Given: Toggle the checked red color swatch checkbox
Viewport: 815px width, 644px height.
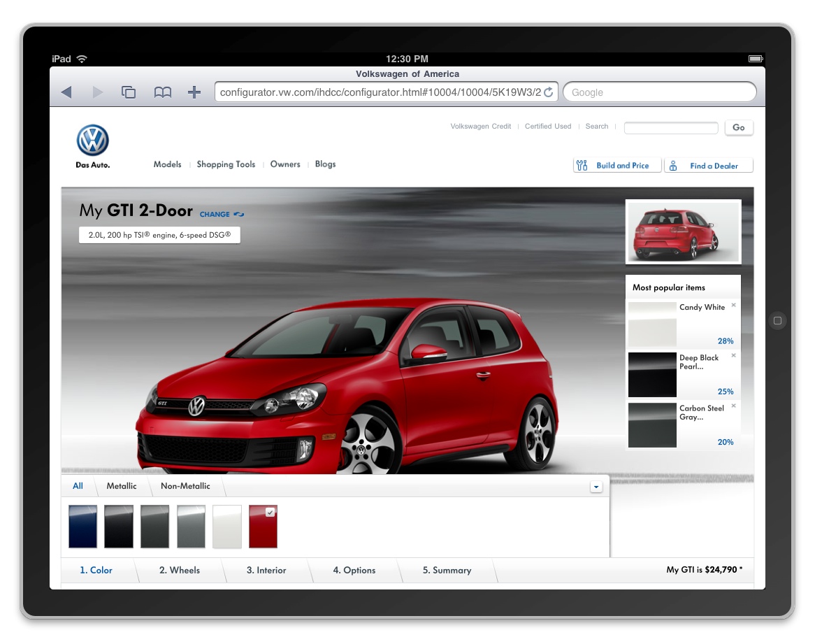Looking at the screenshot, I should (270, 512).
